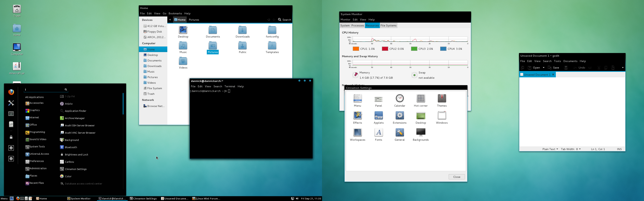Click the print icon in gedit toolbar
Image resolution: width=644 pixels, height=201 pixels.
(566, 68)
